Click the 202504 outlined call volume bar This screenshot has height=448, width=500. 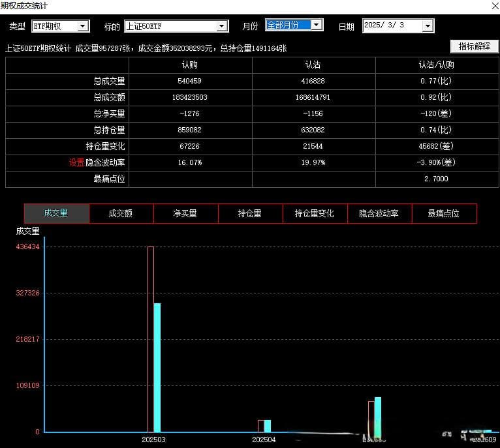pos(261,426)
